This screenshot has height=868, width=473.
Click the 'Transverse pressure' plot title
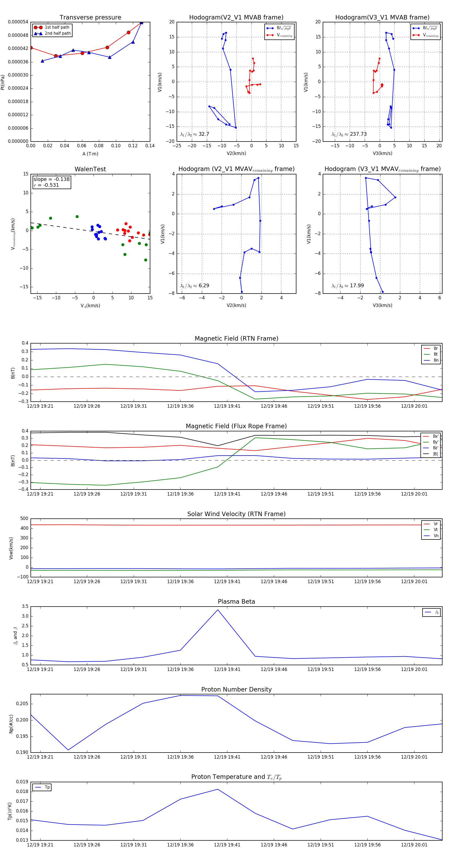[x=90, y=18]
